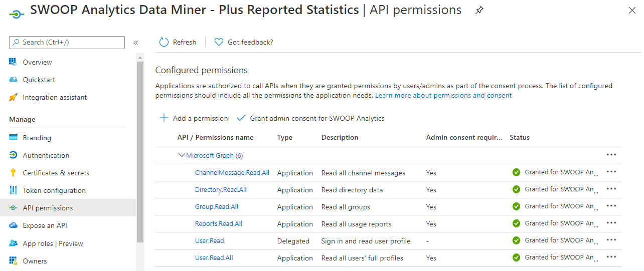Collapse the Microsoft Graph (6) group chevron

pyautogui.click(x=182, y=155)
